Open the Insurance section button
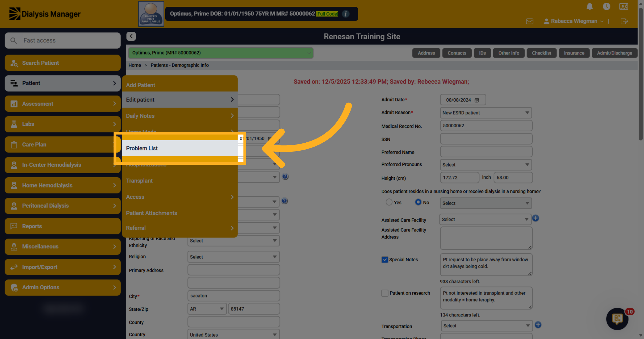644x339 pixels. [574, 53]
